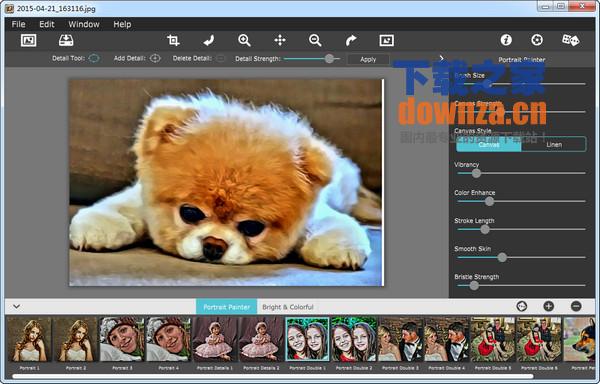This screenshot has width=600, height=384.
Task: Click the Apply button
Action: (368, 59)
